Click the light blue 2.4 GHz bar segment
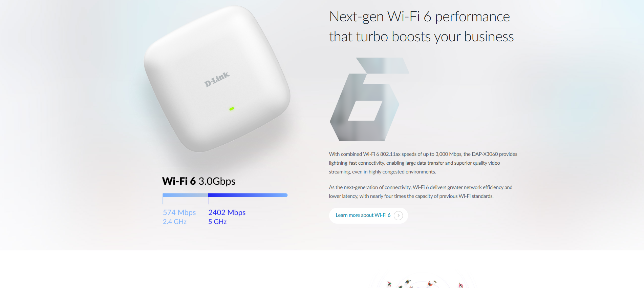Image resolution: width=644 pixels, height=288 pixels. click(185, 195)
